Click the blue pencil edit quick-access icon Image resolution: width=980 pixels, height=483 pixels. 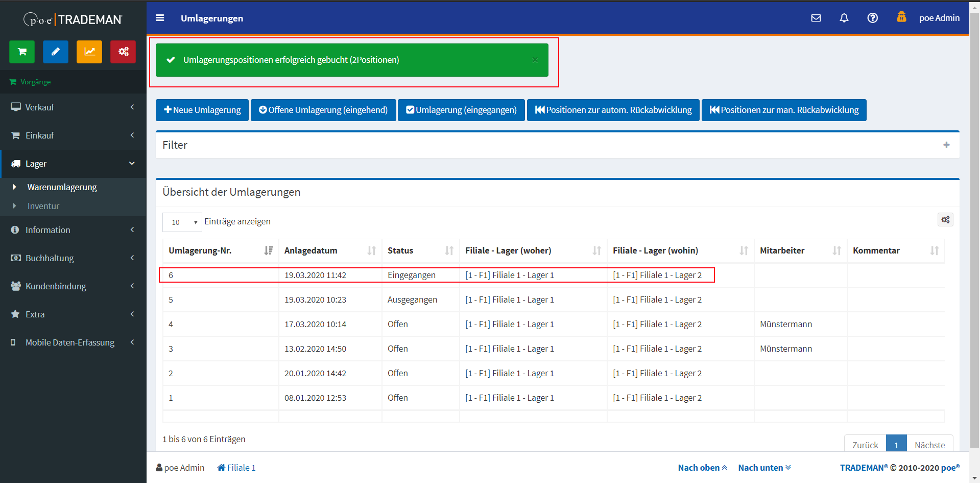click(56, 52)
